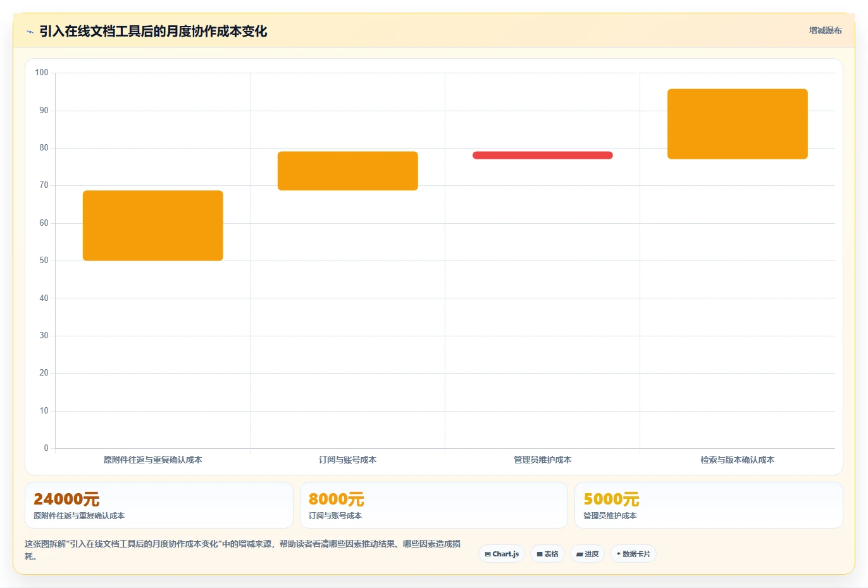Click x-axis label 管理员维护成本
The width and height of the screenshot is (868, 588).
click(543, 460)
